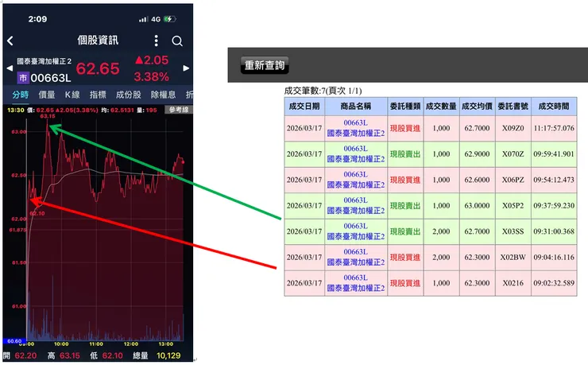588x365 pixels.
Task: Click 2,000 quantity in X02BW row
Action: [x=441, y=258]
